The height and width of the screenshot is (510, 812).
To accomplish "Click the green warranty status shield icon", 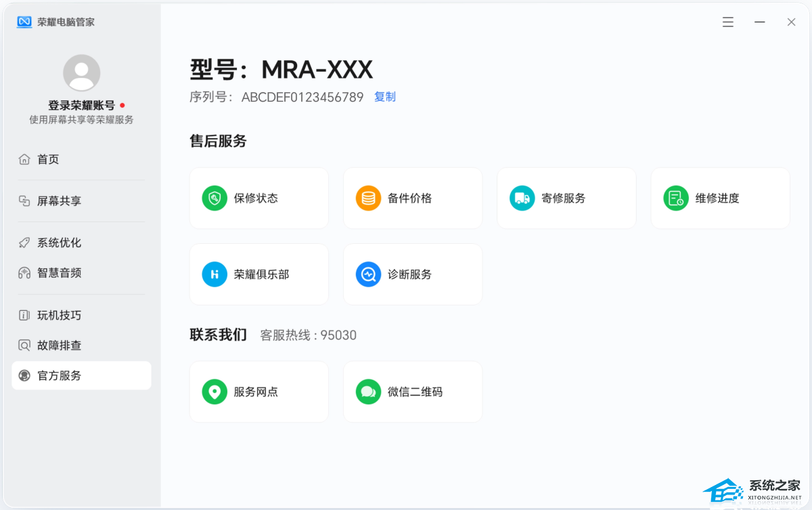I will tap(215, 198).
